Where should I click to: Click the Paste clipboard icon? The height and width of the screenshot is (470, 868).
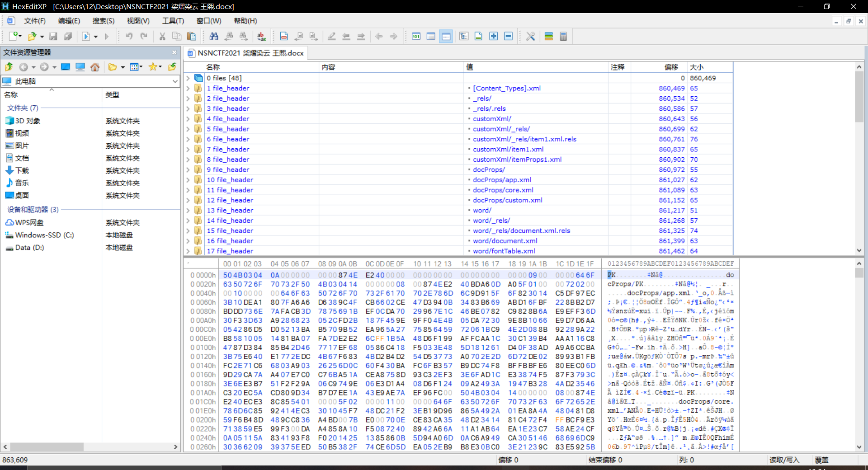click(192, 36)
